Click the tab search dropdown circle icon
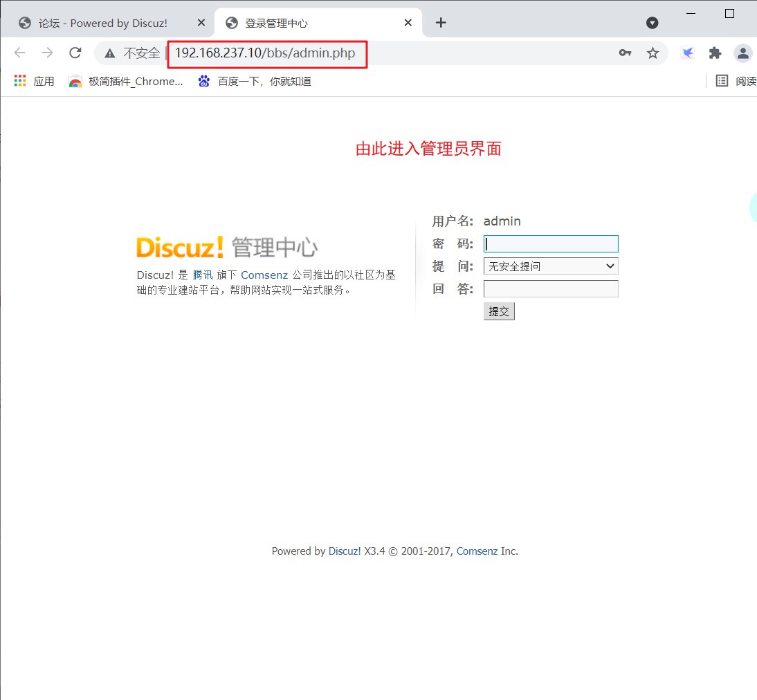This screenshot has width=757, height=700. [x=653, y=23]
